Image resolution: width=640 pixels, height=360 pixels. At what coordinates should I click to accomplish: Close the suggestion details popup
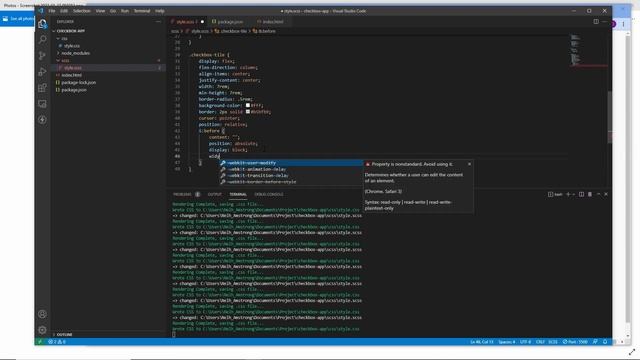(x=469, y=164)
